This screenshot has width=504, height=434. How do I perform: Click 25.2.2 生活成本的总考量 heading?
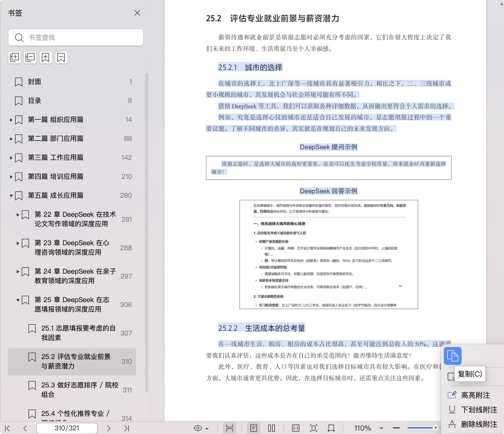pos(261,328)
